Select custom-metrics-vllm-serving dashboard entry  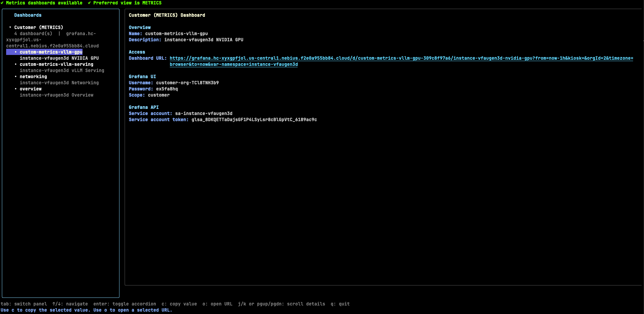56,64
